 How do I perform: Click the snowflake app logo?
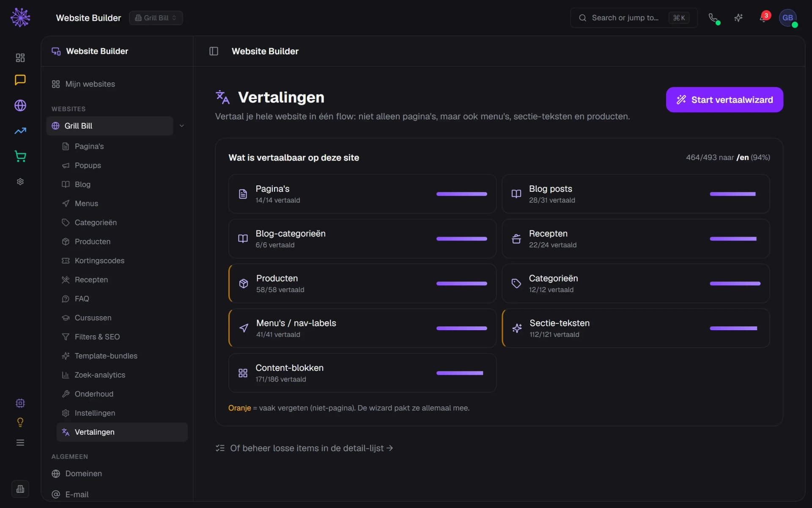coord(20,18)
